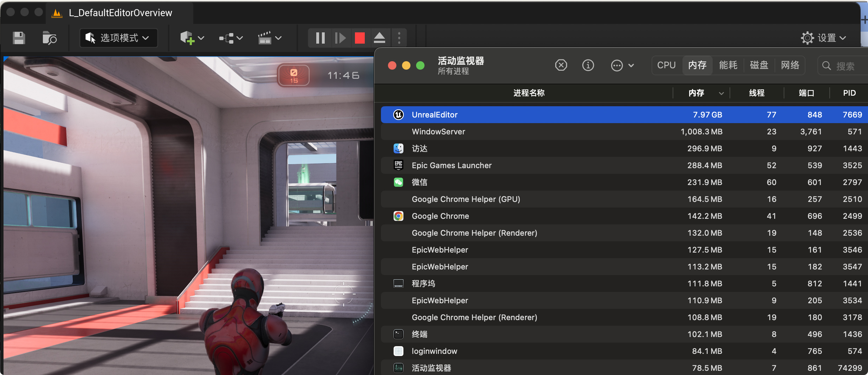Select Chrome Helper (Renderer) 132.0 MB row
Screen dimensions: 868x375
click(x=624, y=233)
